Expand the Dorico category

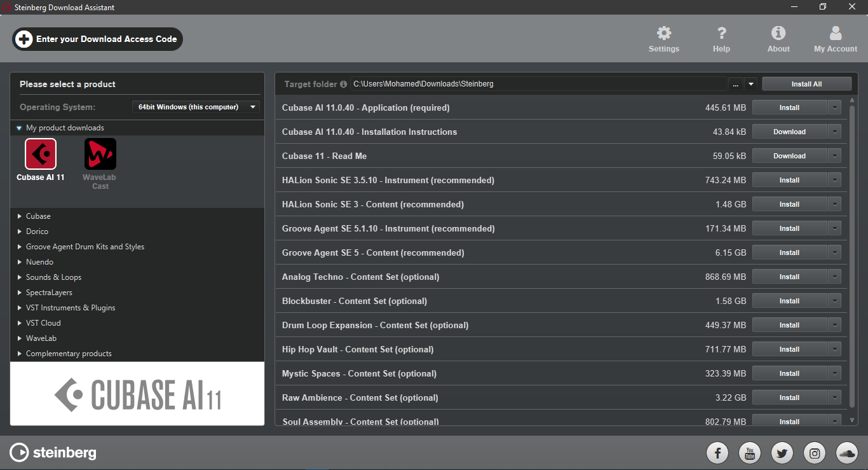20,232
